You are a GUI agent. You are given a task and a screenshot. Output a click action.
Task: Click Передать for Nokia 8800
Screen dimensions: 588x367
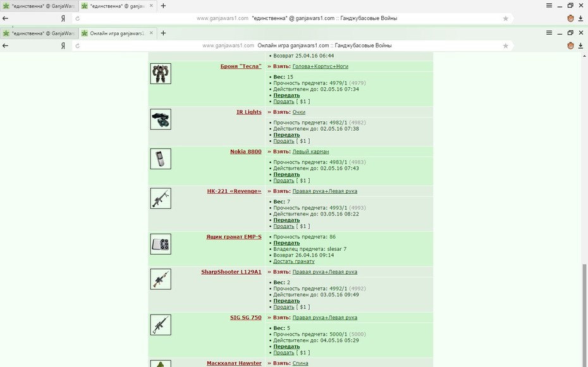(x=286, y=174)
